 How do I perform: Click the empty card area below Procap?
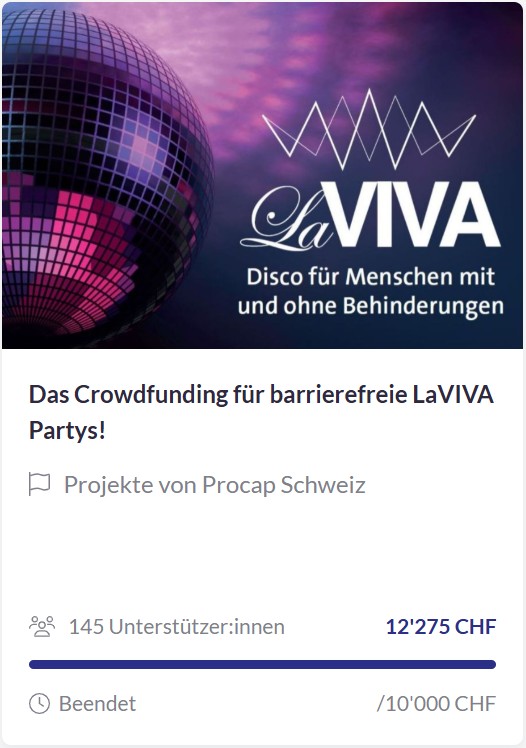click(x=262, y=553)
